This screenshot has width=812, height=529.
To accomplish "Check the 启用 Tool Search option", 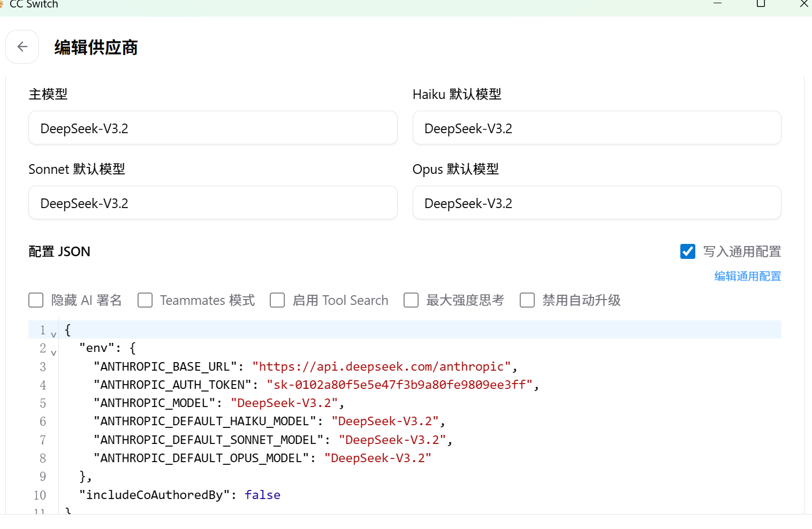I will click(x=277, y=300).
